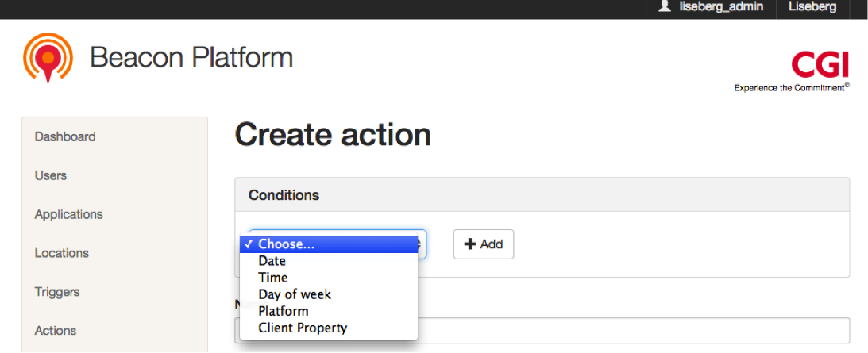868x353 pixels.
Task: Open Dashboard in the sidebar
Action: (65, 136)
